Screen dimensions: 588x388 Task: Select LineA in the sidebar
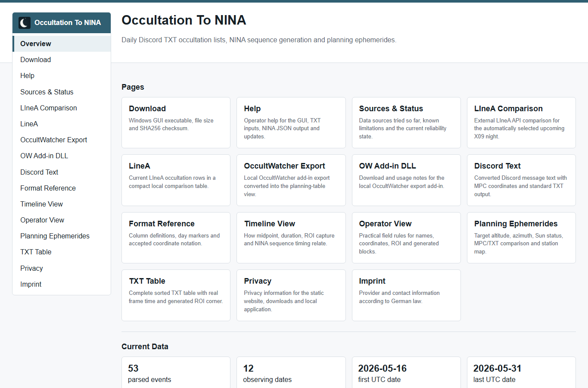pyautogui.click(x=62, y=124)
